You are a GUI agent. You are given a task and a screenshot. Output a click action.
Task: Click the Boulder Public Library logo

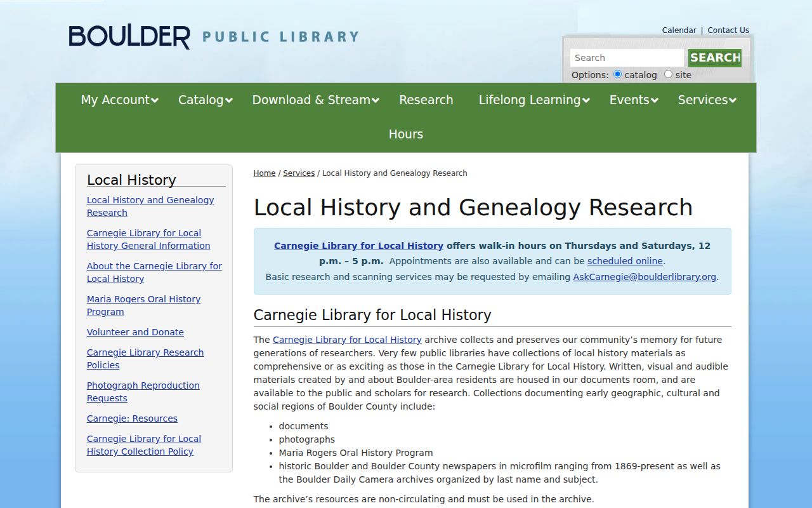tap(213, 37)
